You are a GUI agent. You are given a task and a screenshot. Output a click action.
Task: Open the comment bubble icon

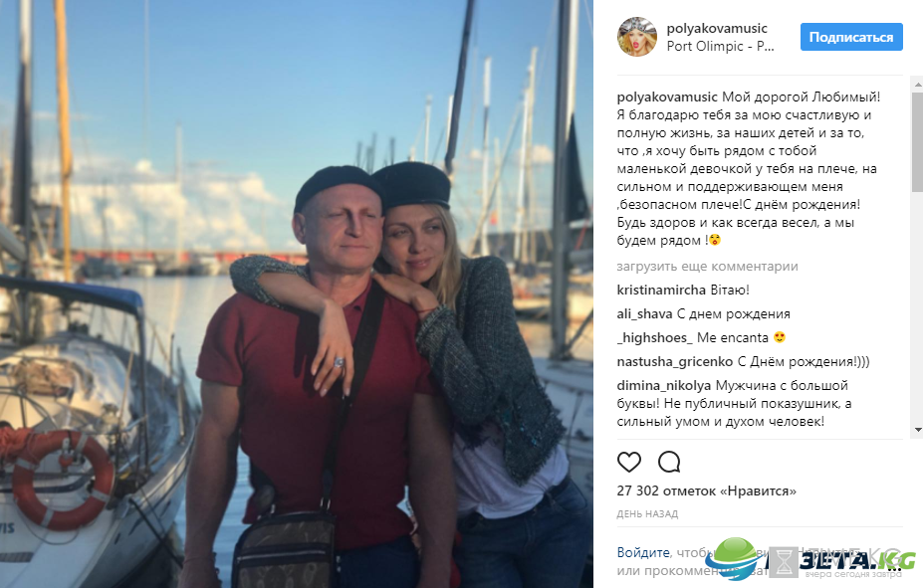click(x=669, y=463)
